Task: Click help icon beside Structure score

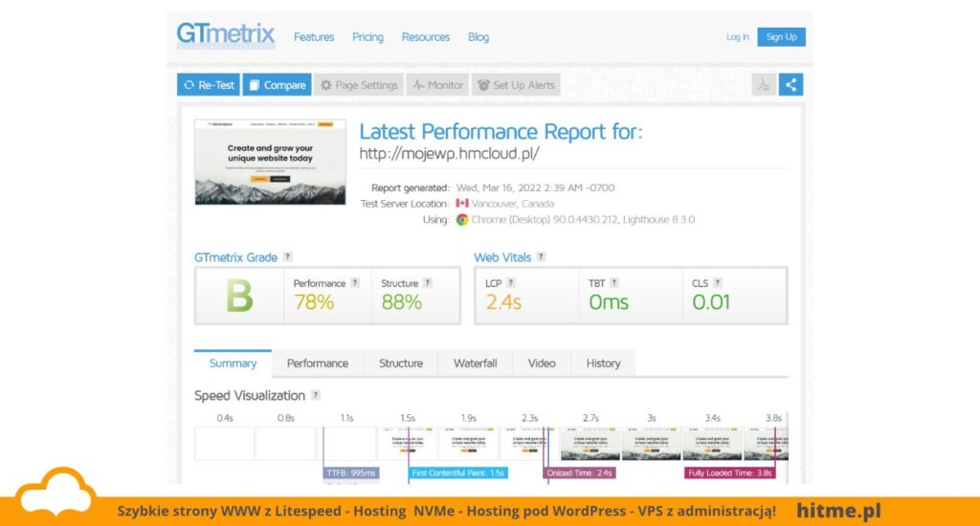Action: pos(428,283)
